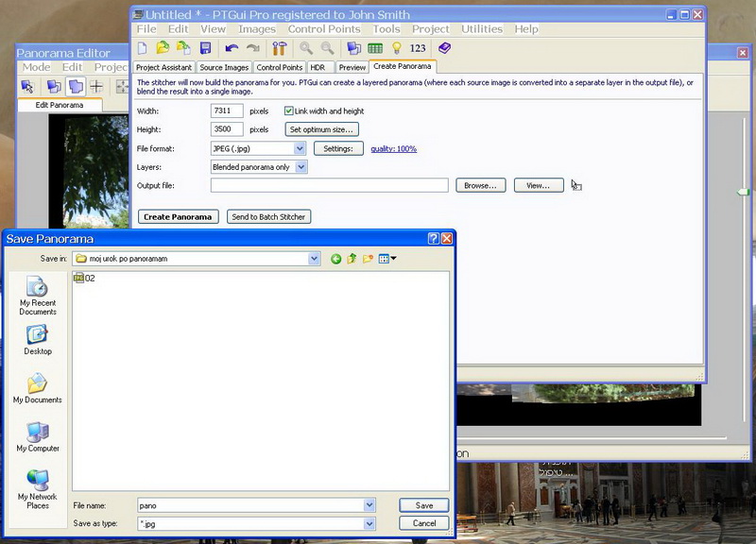Open a project with the yellow folder icon
The height and width of the screenshot is (544, 756).
[163, 48]
